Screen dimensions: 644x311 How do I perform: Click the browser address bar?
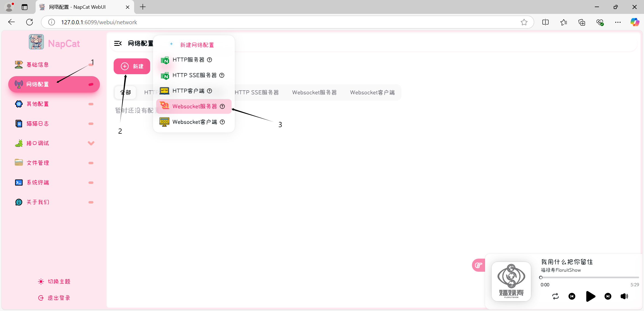click(x=287, y=22)
